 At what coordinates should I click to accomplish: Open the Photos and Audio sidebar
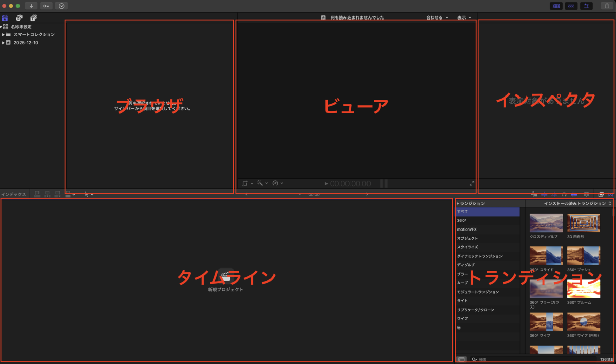(19, 18)
